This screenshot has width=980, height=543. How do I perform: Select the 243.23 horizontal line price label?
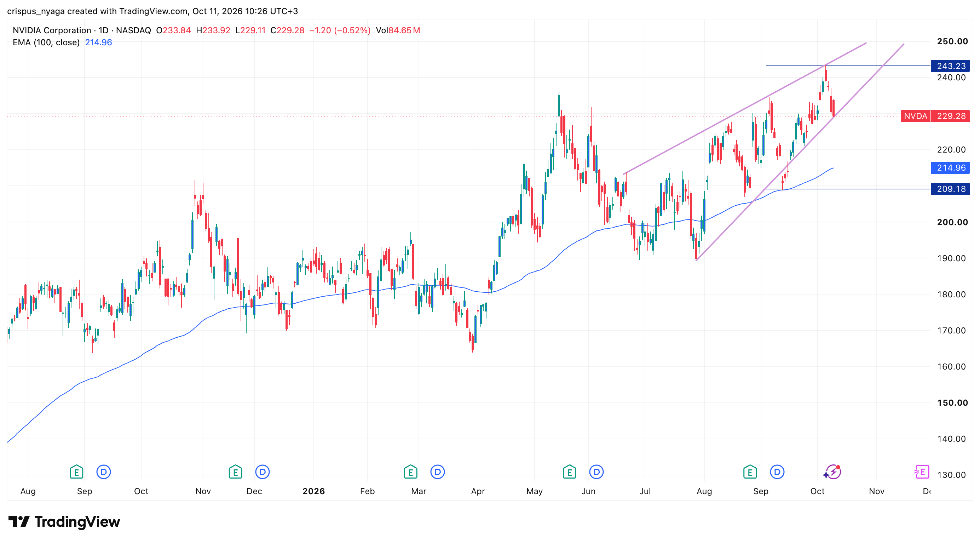tap(950, 66)
